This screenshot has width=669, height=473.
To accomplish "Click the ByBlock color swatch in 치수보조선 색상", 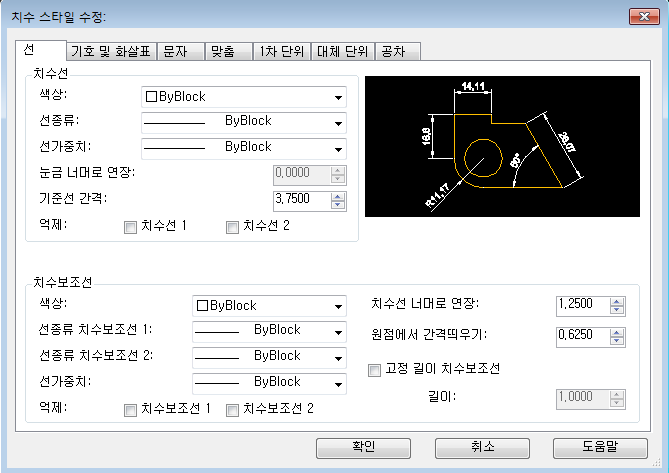I will [202, 306].
